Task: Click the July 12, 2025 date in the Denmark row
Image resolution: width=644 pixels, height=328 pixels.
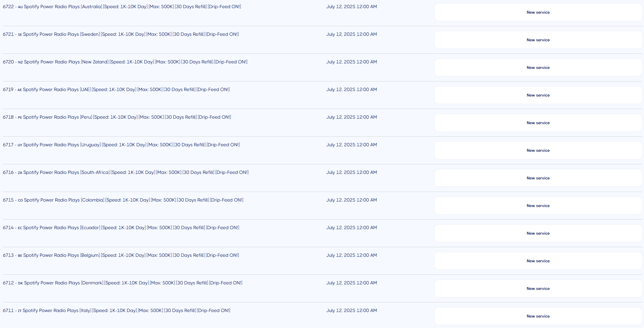Action: (351, 283)
